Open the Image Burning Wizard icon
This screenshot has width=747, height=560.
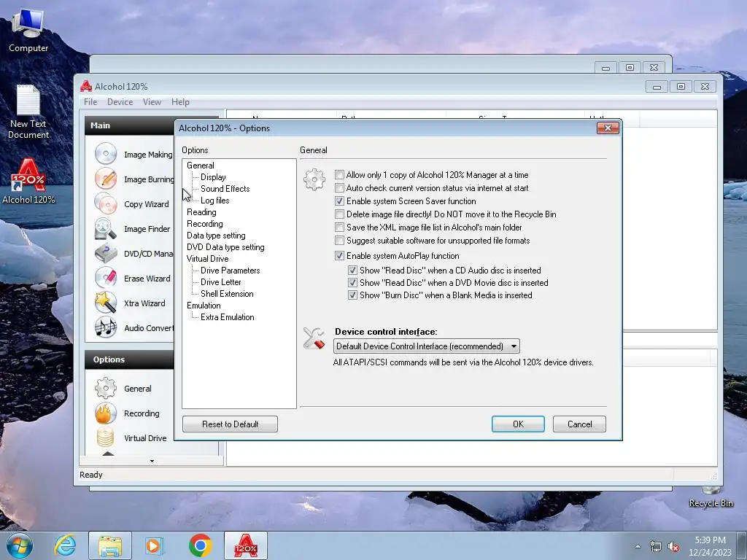click(x=105, y=179)
